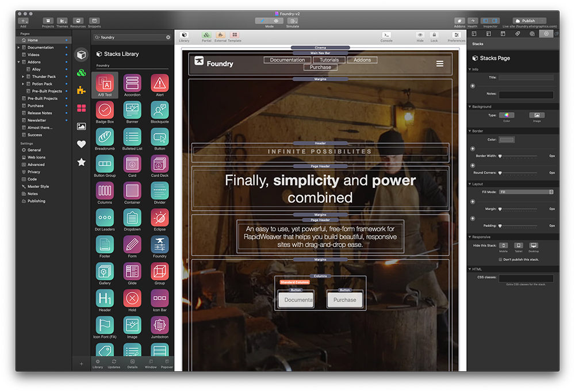
Task: Click the Lock toolbar icon
Action: (x=434, y=35)
